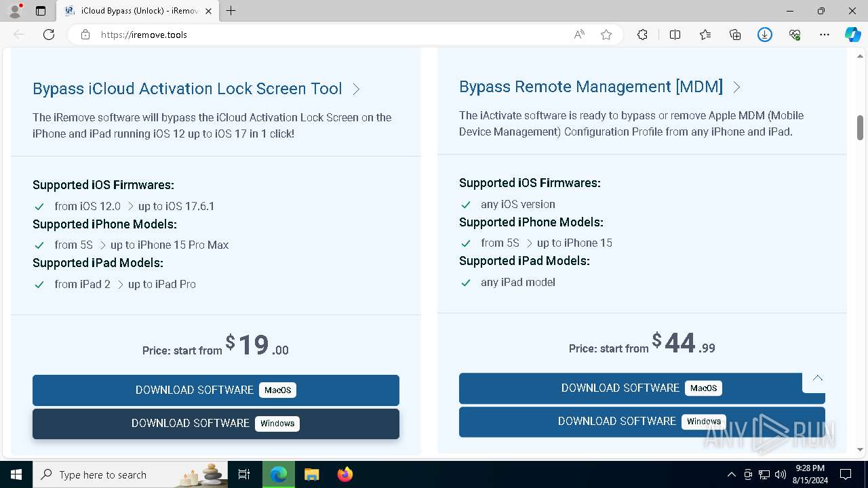Add this page to favorites star
This screenshot has height=488, width=868.
click(x=606, y=35)
